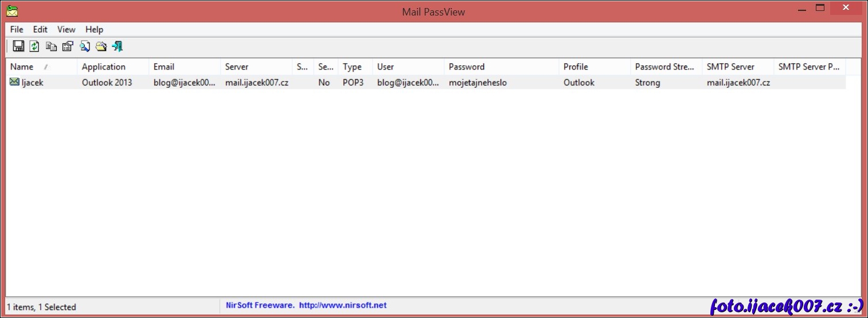
Task: Click the envelope icon beside Ijacek
Action: [14, 82]
